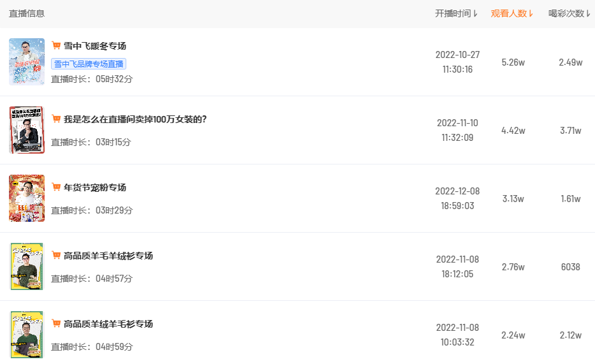The height and width of the screenshot is (364, 595).
Task: Click the 雪中飞品牌专场直播 tag
Action: click(x=89, y=64)
